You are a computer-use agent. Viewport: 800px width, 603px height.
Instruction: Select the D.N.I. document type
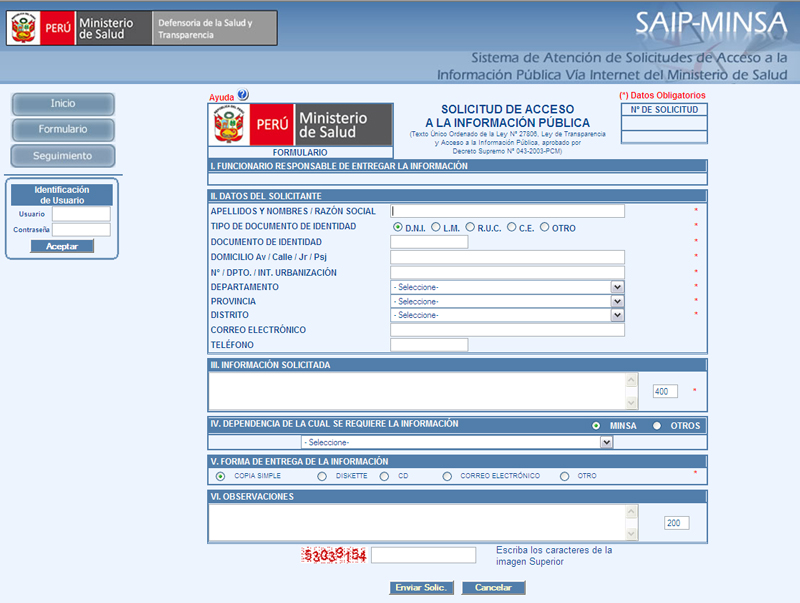(397, 227)
